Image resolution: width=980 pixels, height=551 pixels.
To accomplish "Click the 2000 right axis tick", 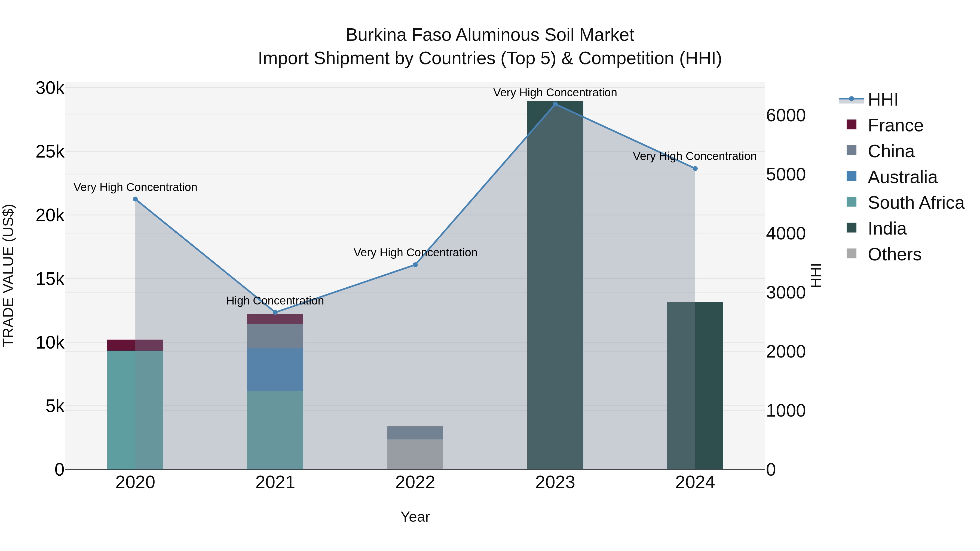I will pyautogui.click(x=786, y=351).
